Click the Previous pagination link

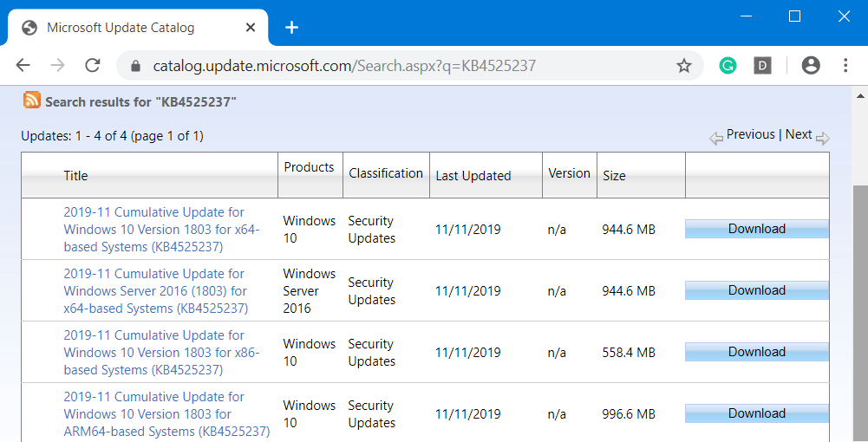751,134
